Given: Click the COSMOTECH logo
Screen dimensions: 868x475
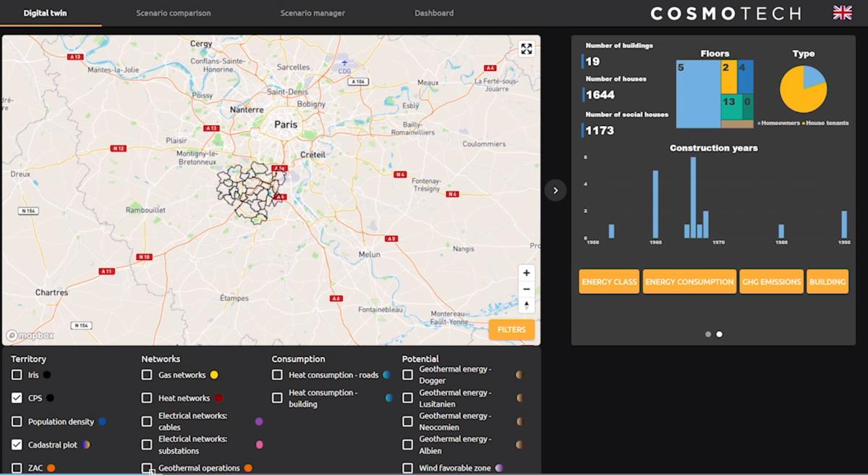Looking at the screenshot, I should click(x=726, y=13).
